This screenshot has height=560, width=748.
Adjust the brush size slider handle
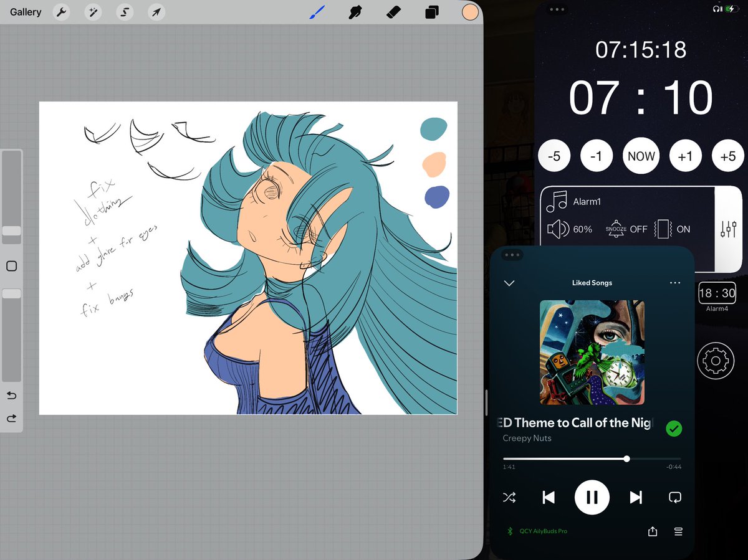(11, 230)
